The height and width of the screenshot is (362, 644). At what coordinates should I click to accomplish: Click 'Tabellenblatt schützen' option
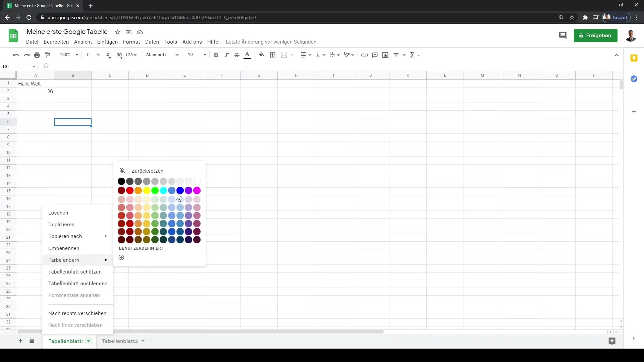tap(75, 271)
